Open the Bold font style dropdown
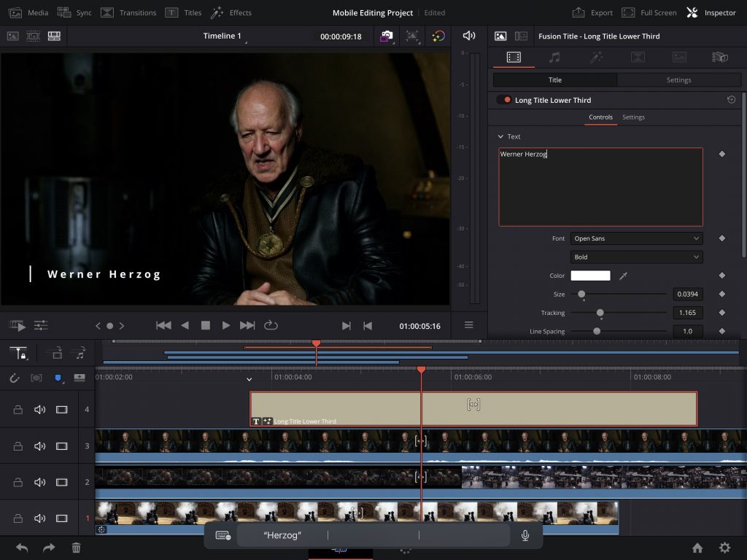Screen dimensions: 747x560 [636, 257]
